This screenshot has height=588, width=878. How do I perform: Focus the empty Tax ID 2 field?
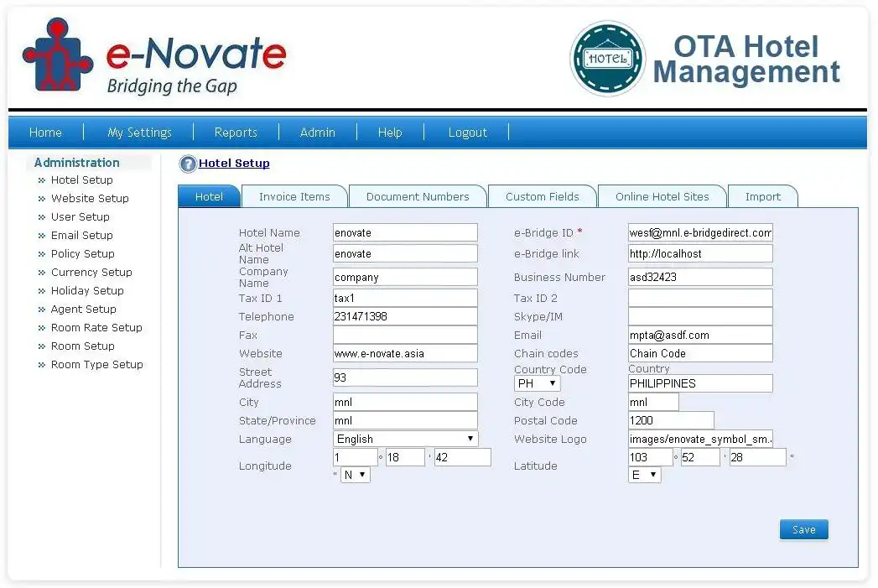coord(700,298)
